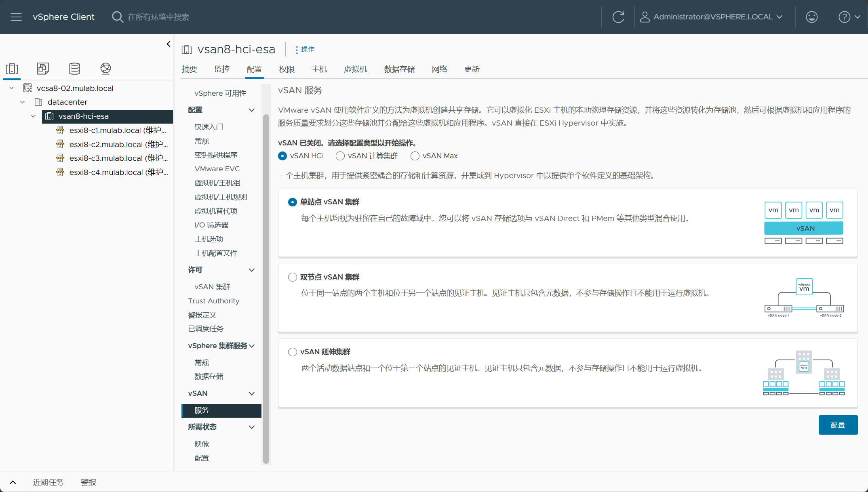Open 密钥提供程序 settings

[x=216, y=155]
